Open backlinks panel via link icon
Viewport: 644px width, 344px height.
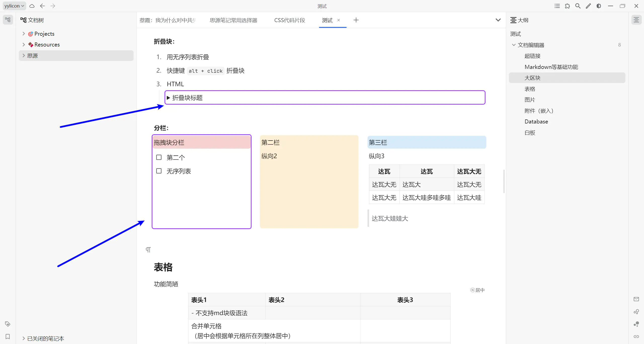click(x=637, y=337)
